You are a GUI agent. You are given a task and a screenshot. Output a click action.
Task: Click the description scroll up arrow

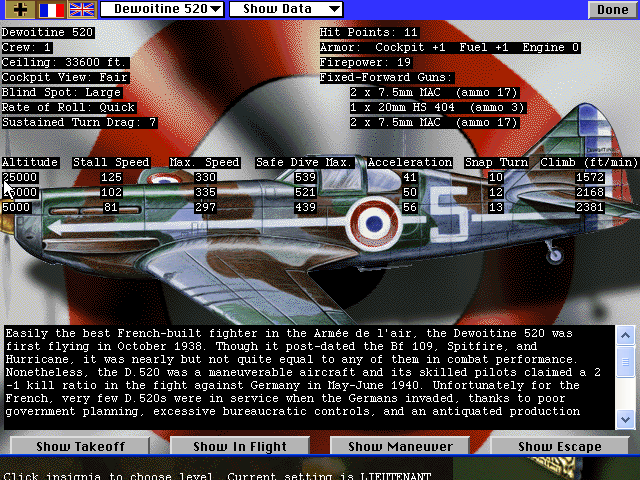[626, 336]
